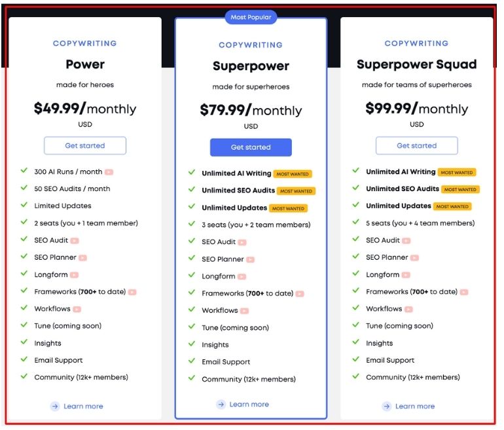Click arrow icon beside Power plan Learn more
This screenshot has height=430, width=504.
click(x=55, y=406)
